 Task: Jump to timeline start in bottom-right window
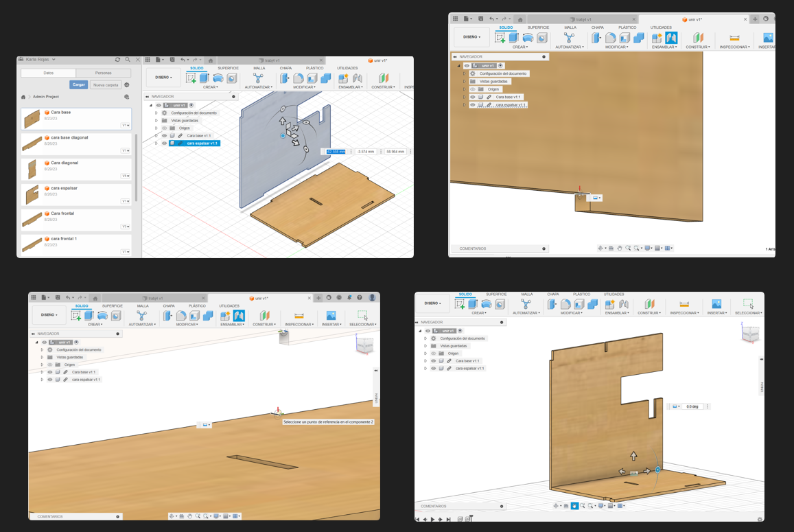point(418,520)
